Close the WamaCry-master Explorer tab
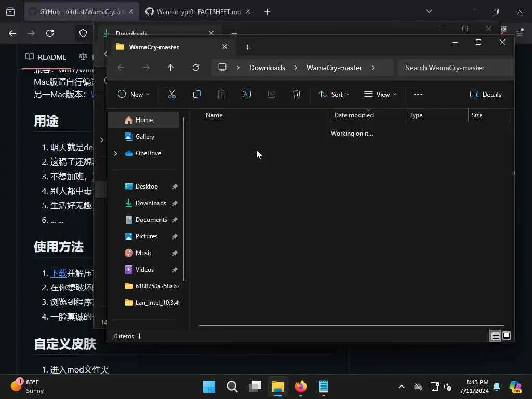The width and height of the screenshot is (532, 399). [x=224, y=47]
